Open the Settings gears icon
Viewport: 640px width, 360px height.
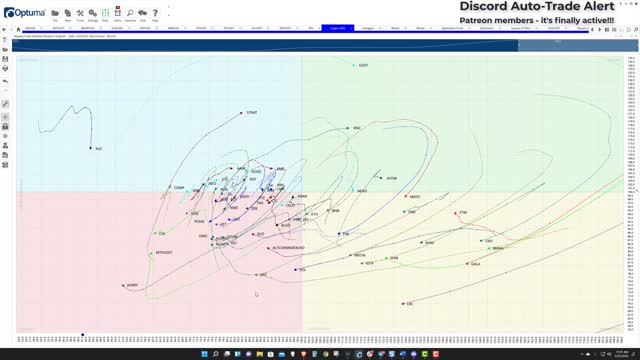point(93,13)
